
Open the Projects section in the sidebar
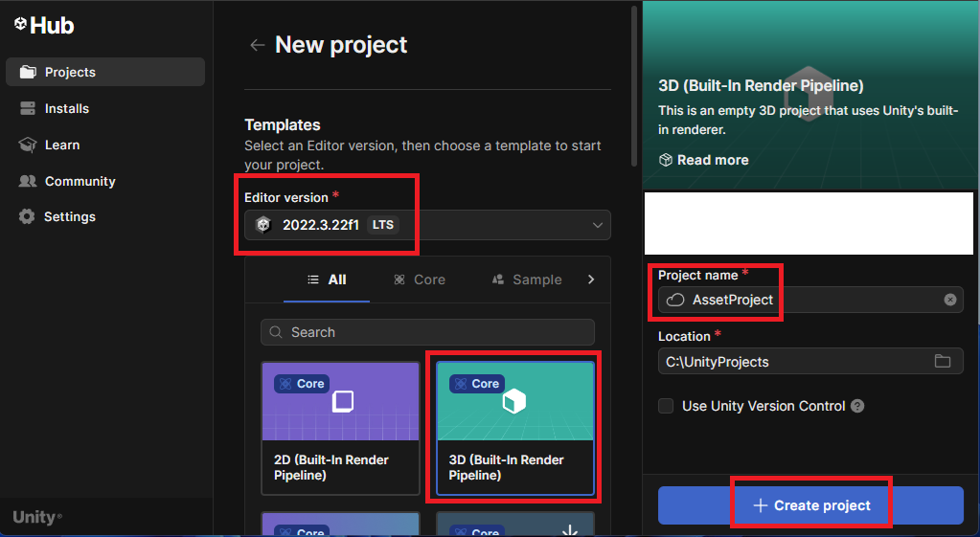click(105, 72)
